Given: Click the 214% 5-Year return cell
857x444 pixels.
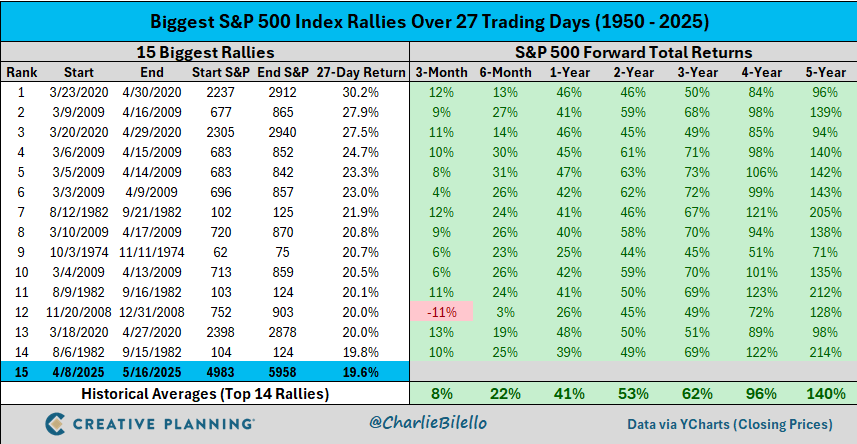Looking at the screenshot, I should (823, 352).
